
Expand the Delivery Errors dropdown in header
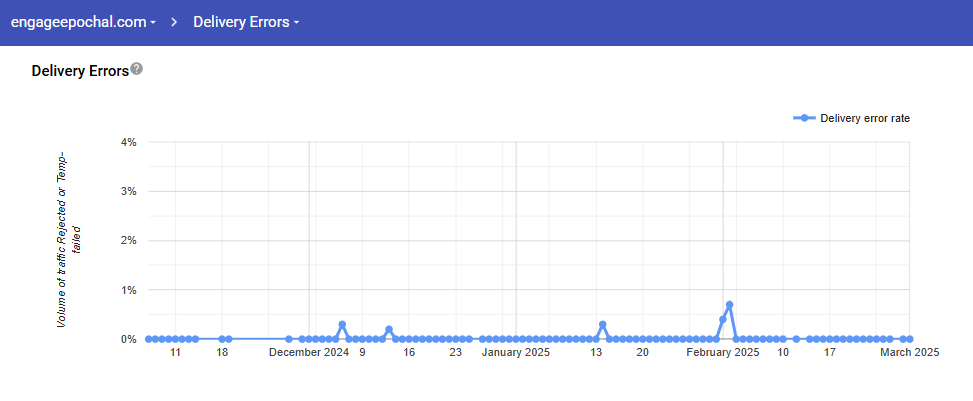pyautogui.click(x=245, y=22)
